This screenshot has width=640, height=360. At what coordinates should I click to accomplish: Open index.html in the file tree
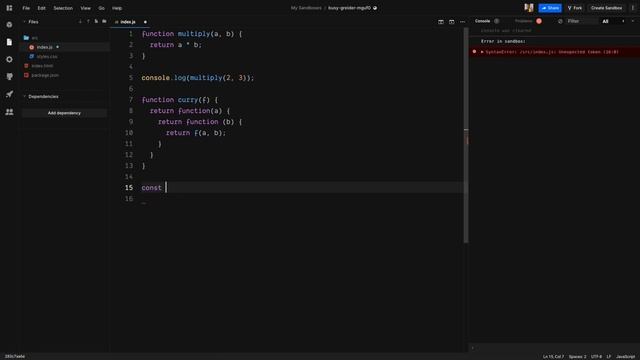point(42,66)
